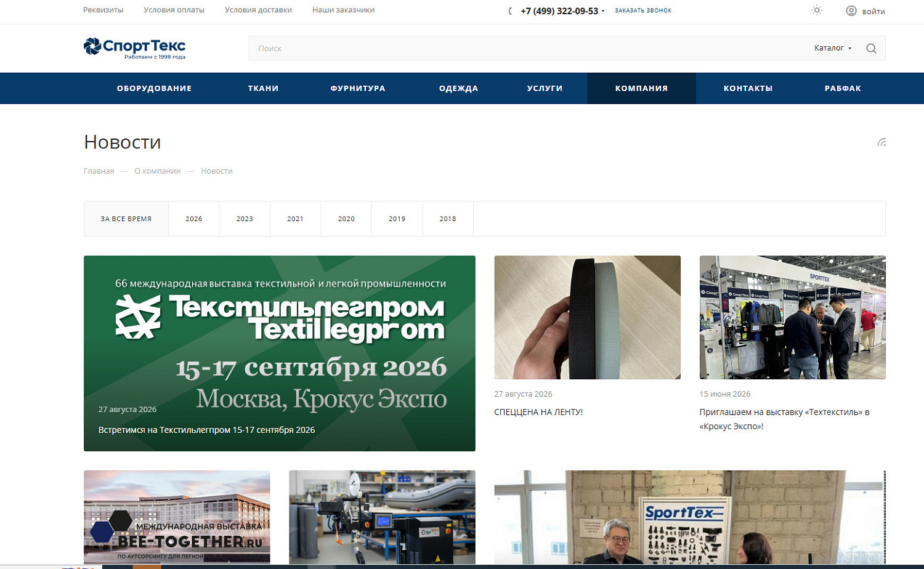Viewport: 924px width, 569px height.
Task: Open СПЕЦЦЕНА НА ЛЕНТУ! news title
Action: 538,412
